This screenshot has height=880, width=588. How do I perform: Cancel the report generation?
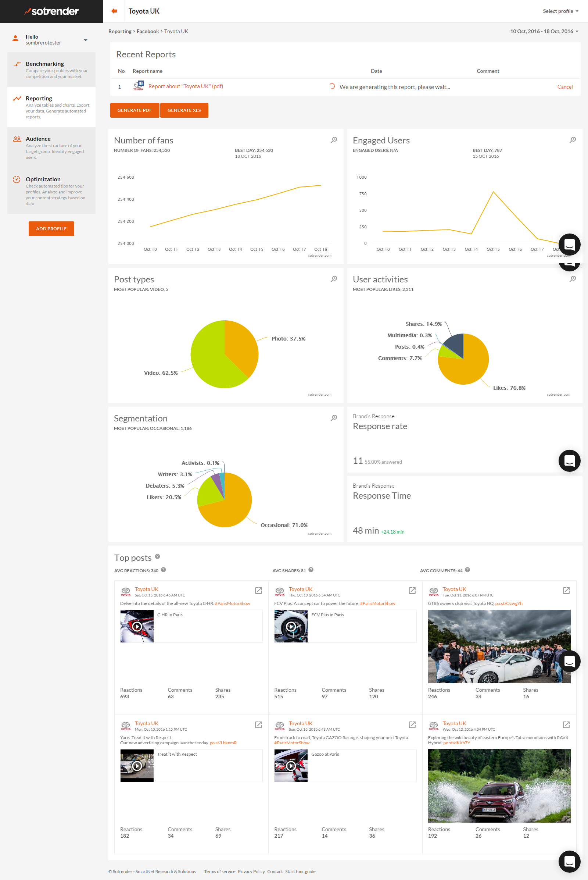[x=565, y=87]
